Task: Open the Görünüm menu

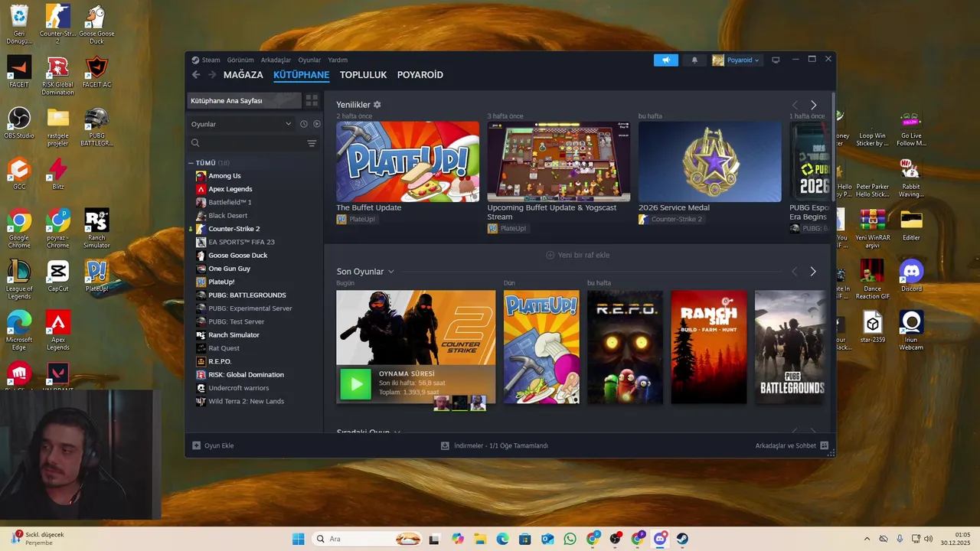Action: point(240,60)
